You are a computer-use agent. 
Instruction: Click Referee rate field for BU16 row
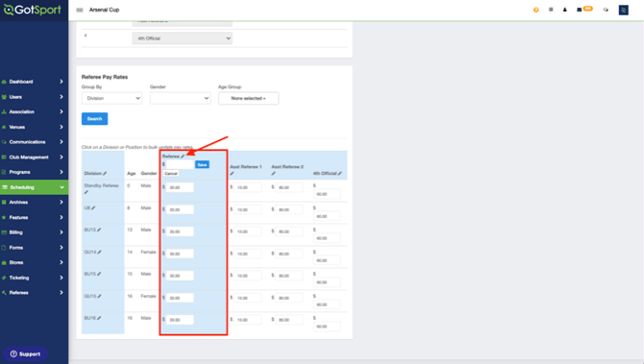point(180,320)
